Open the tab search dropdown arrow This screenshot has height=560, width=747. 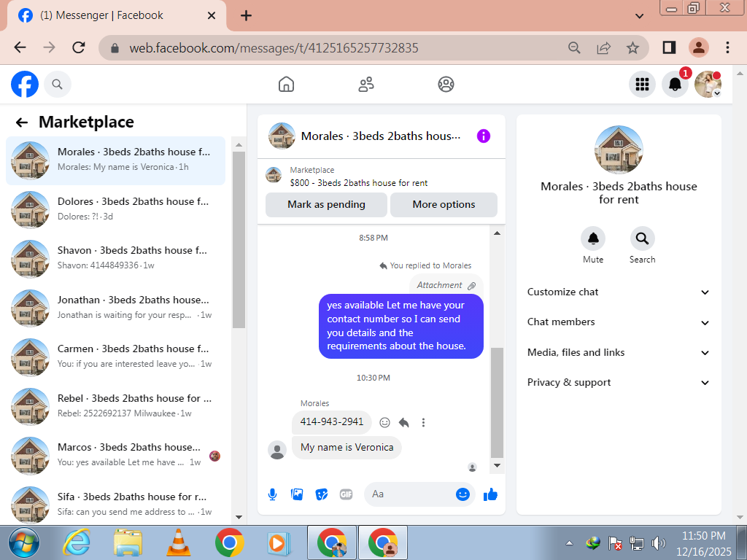(x=640, y=16)
